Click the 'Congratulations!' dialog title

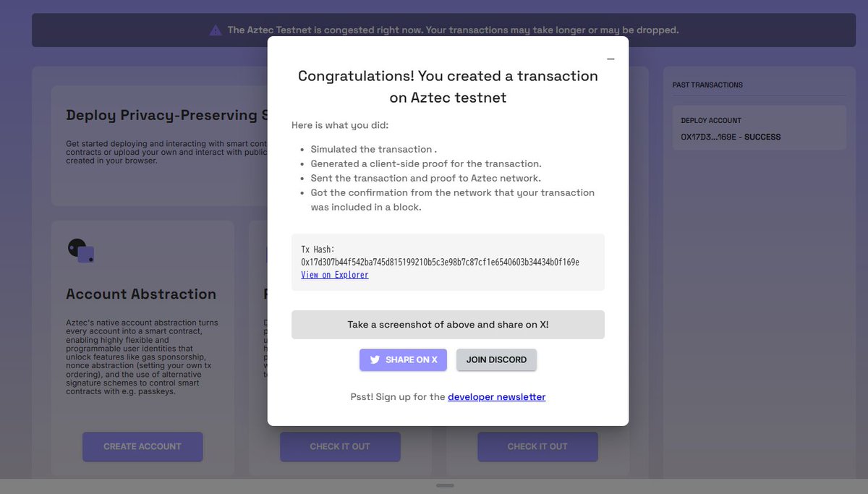click(x=448, y=86)
